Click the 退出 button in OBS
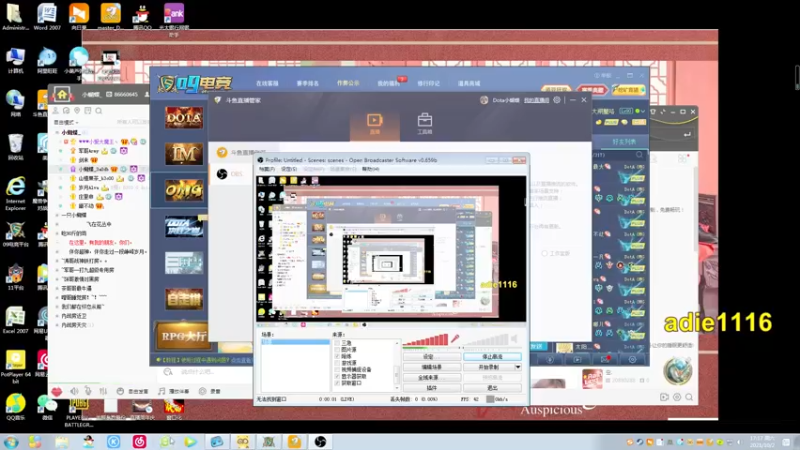This screenshot has width=800, height=450. click(492, 388)
